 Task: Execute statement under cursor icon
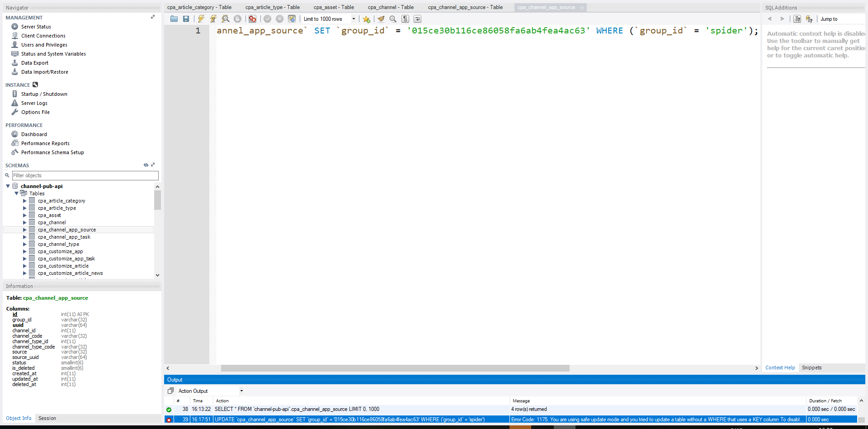pos(213,19)
